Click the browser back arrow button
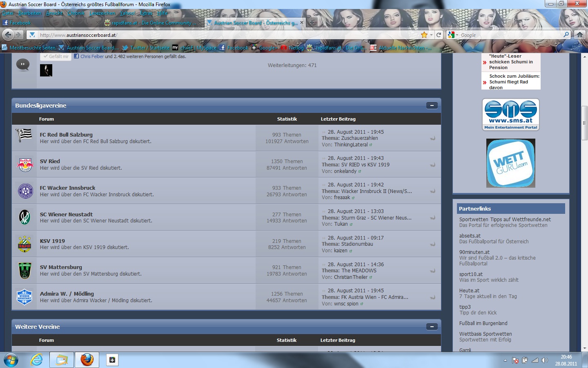Image resolution: width=588 pixels, height=368 pixels. click(x=8, y=35)
